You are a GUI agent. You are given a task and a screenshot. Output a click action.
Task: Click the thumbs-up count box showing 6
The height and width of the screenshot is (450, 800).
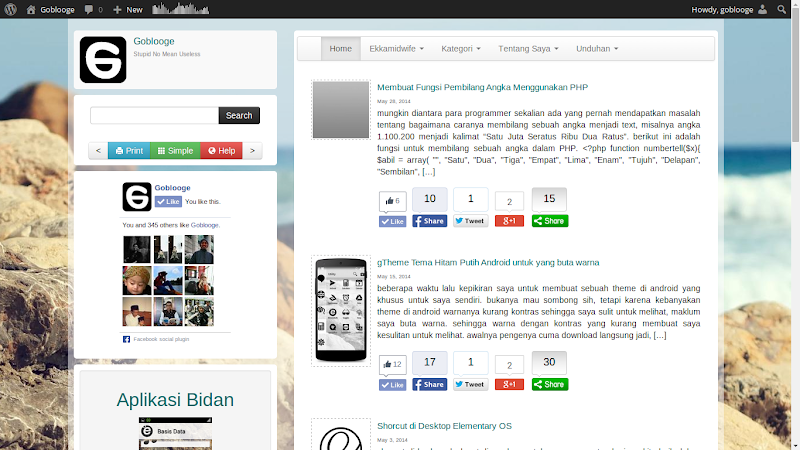392,201
